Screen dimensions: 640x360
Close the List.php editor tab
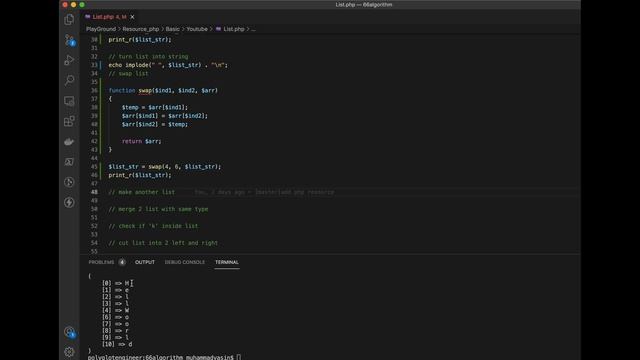[132, 17]
